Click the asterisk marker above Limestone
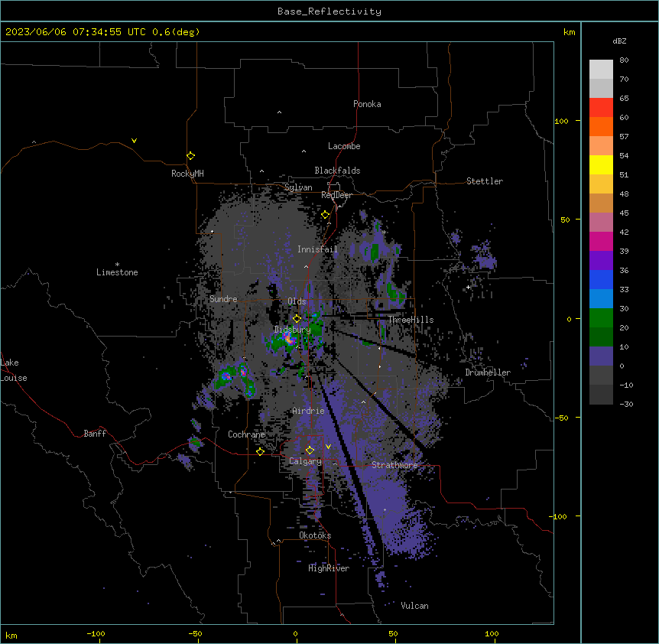 point(117,265)
